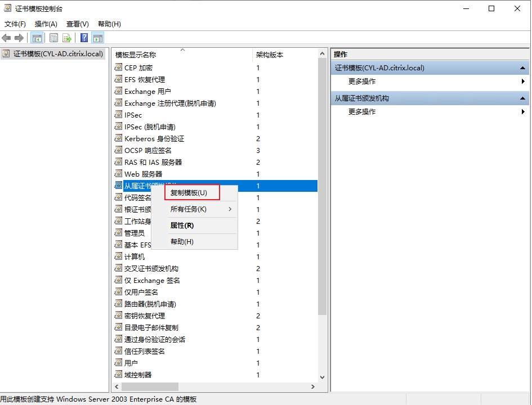Toggle the show/hide console tree icon
Image resolution: width=532 pixels, height=405 pixels.
pyautogui.click(x=37, y=38)
